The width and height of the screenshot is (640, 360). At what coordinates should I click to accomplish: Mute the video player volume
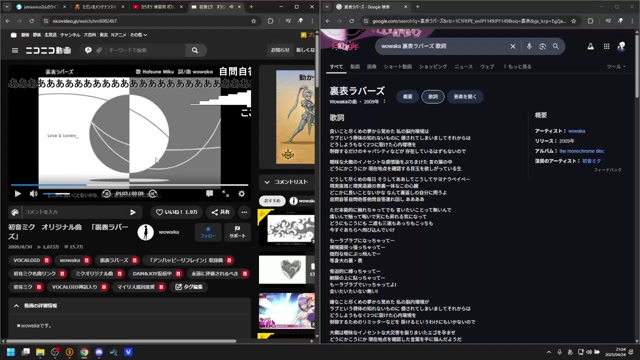tap(33, 194)
